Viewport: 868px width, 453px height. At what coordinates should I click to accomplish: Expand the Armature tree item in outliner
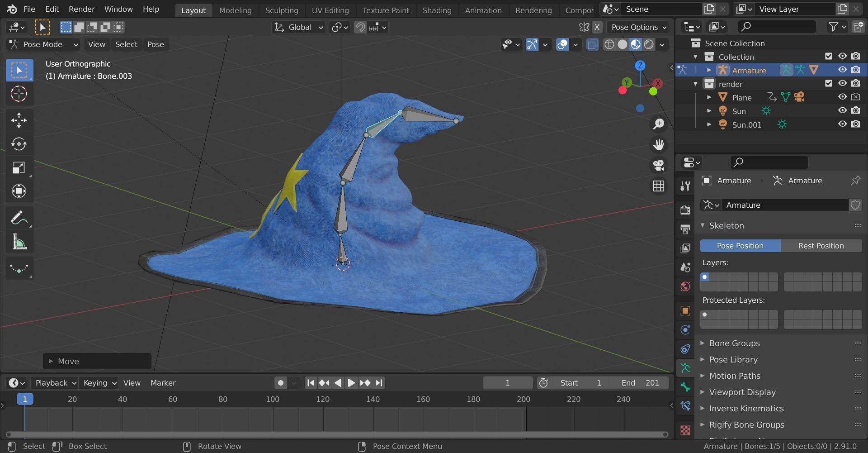pyautogui.click(x=709, y=70)
